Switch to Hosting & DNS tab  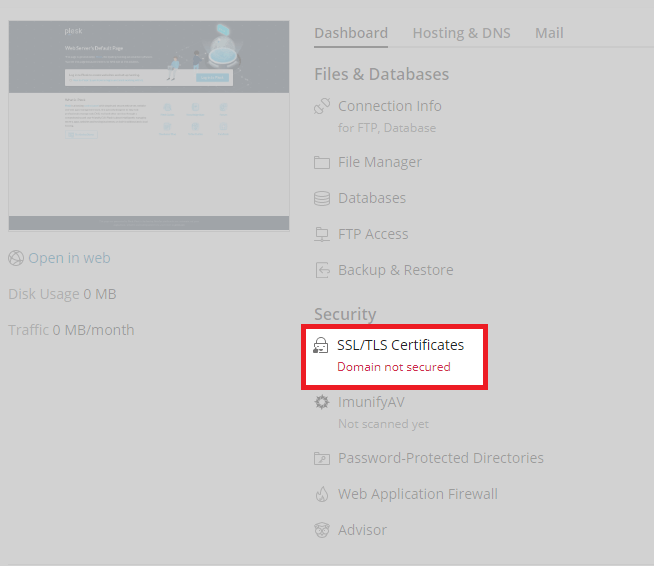click(461, 33)
